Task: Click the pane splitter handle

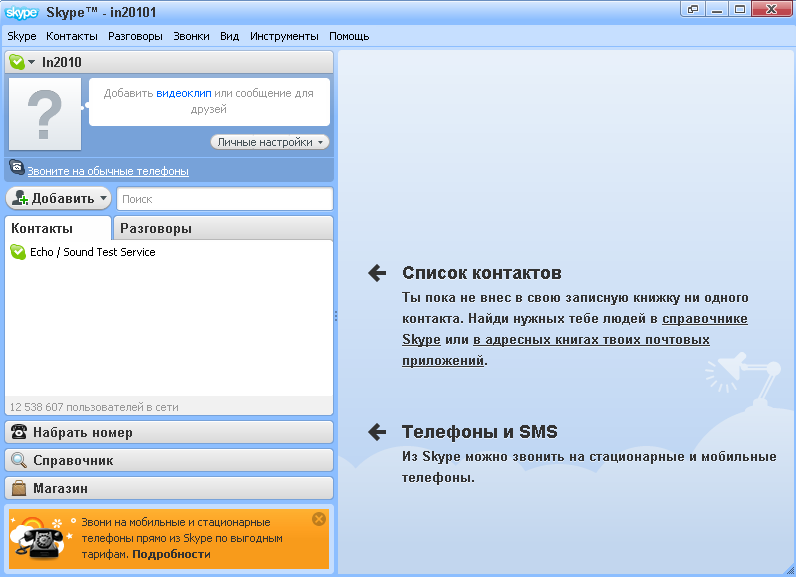Action: point(336,316)
